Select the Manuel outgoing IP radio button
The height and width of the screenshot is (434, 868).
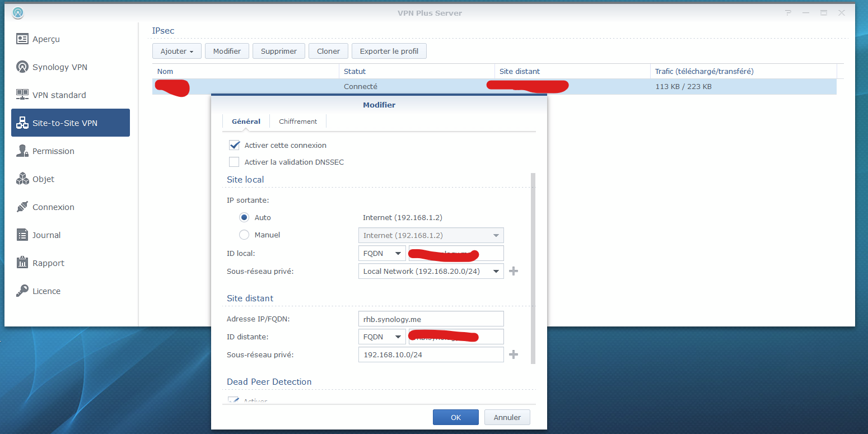click(x=244, y=235)
